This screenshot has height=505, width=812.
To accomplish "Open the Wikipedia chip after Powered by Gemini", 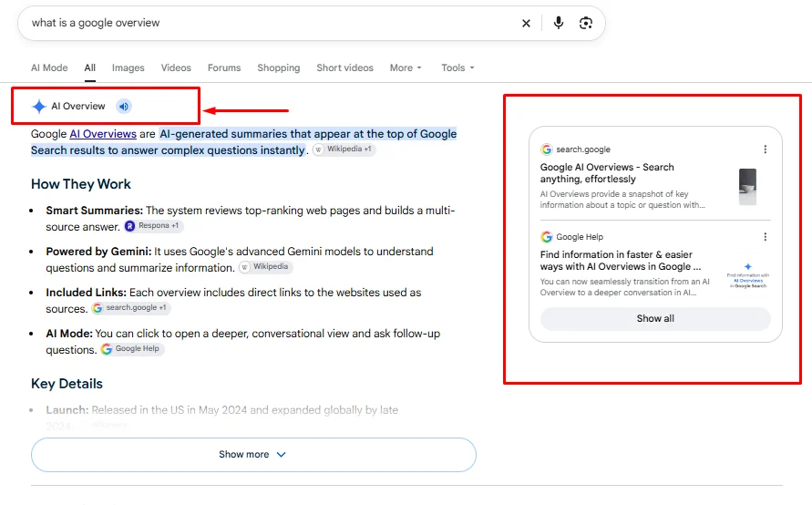I will [266, 267].
